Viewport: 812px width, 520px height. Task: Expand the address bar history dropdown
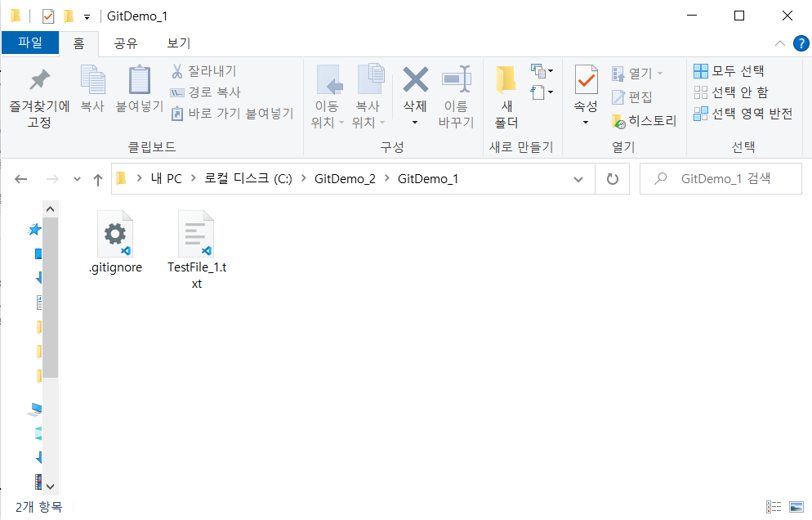point(578,179)
